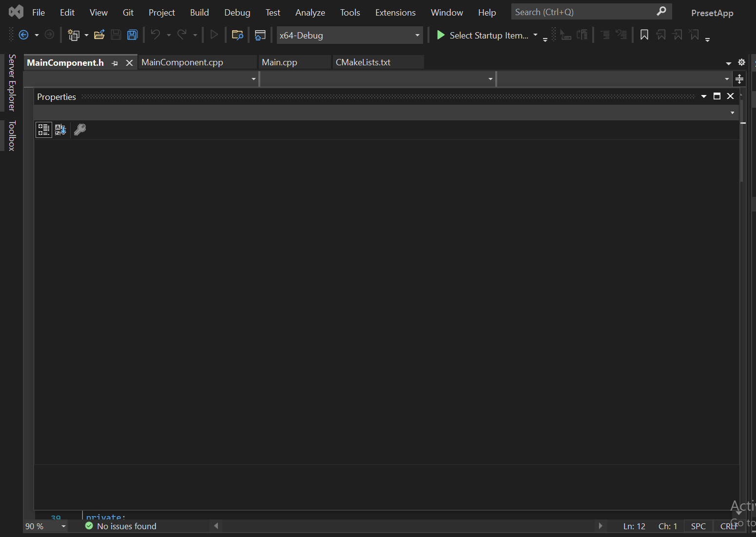Open the Window menu
Screen dimensions: 756x537
click(x=447, y=13)
